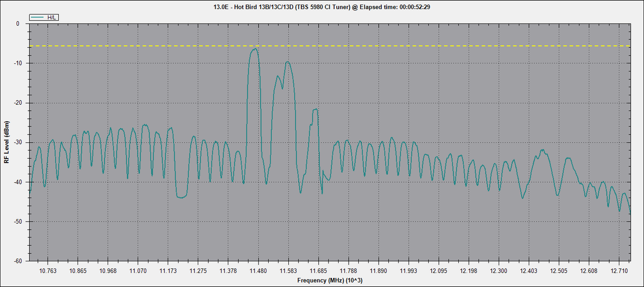Click the 11.480 frequency tick label
The height and width of the screenshot is (287, 644).
[x=258, y=271]
